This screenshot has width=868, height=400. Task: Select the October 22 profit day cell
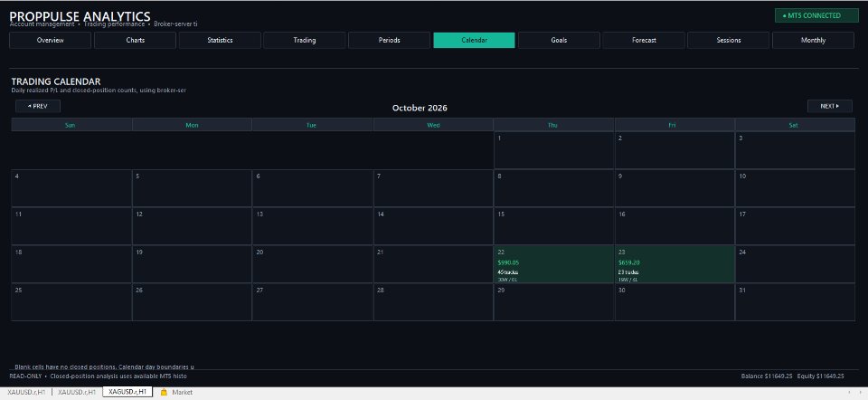(x=554, y=264)
